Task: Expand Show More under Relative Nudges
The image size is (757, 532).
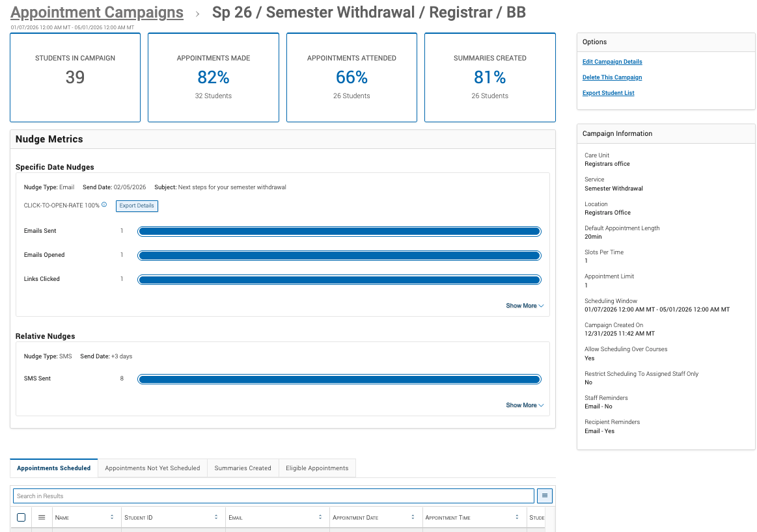Action: pyautogui.click(x=525, y=405)
